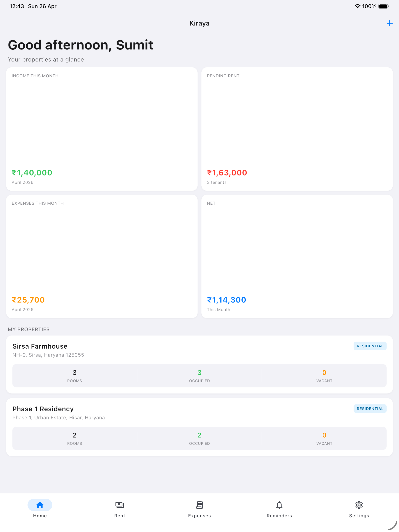
Task: Click ₹1,14,300 net amount
Action: coord(226,300)
